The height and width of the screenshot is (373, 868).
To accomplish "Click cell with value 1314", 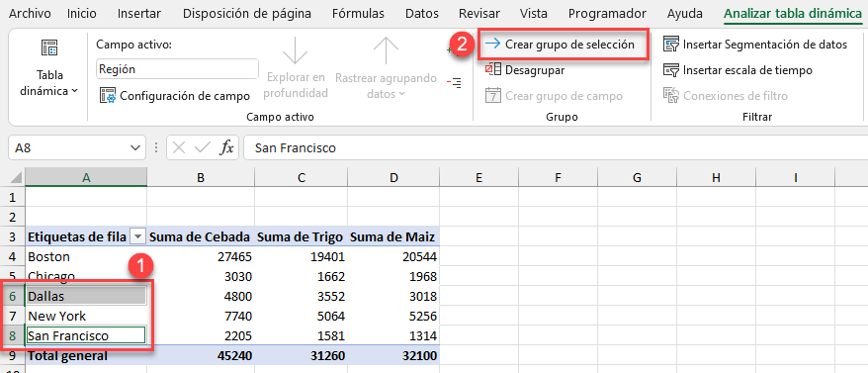I will 393,335.
